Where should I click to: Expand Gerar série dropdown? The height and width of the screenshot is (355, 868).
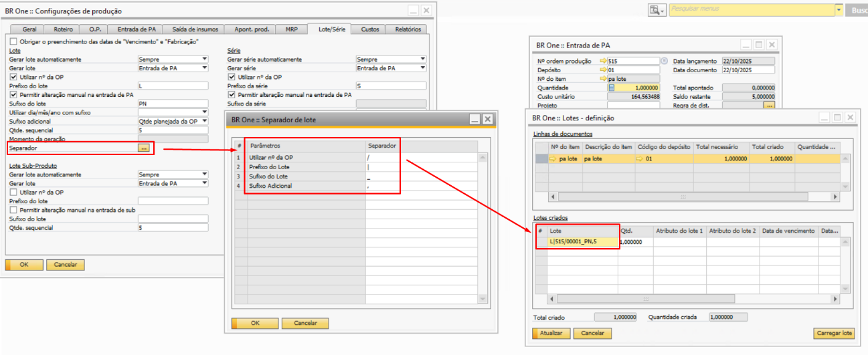[422, 68]
